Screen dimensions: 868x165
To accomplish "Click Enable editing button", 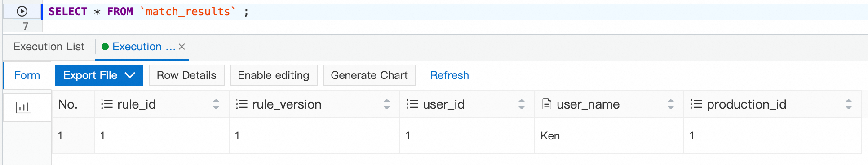I will coord(274,75).
